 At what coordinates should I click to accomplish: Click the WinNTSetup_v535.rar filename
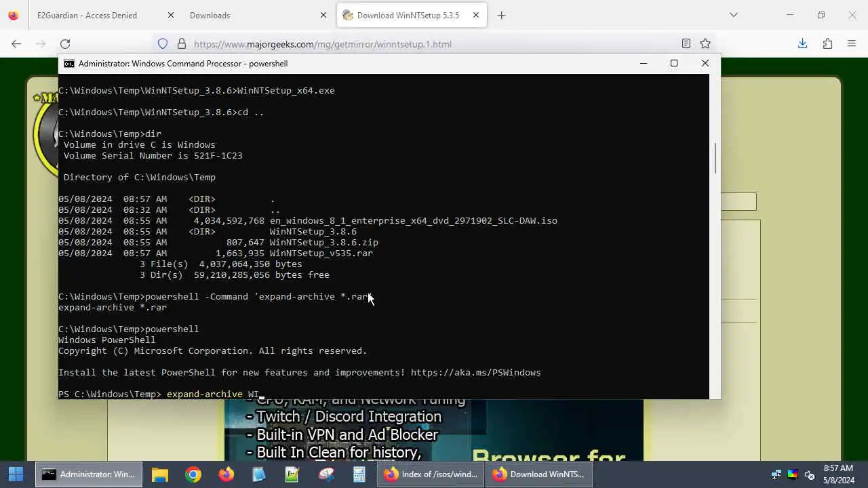click(x=321, y=253)
